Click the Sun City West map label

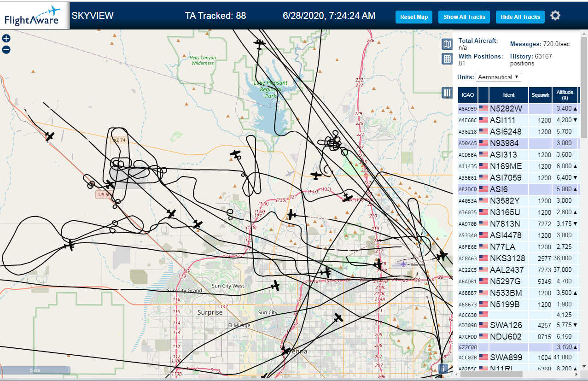point(228,286)
